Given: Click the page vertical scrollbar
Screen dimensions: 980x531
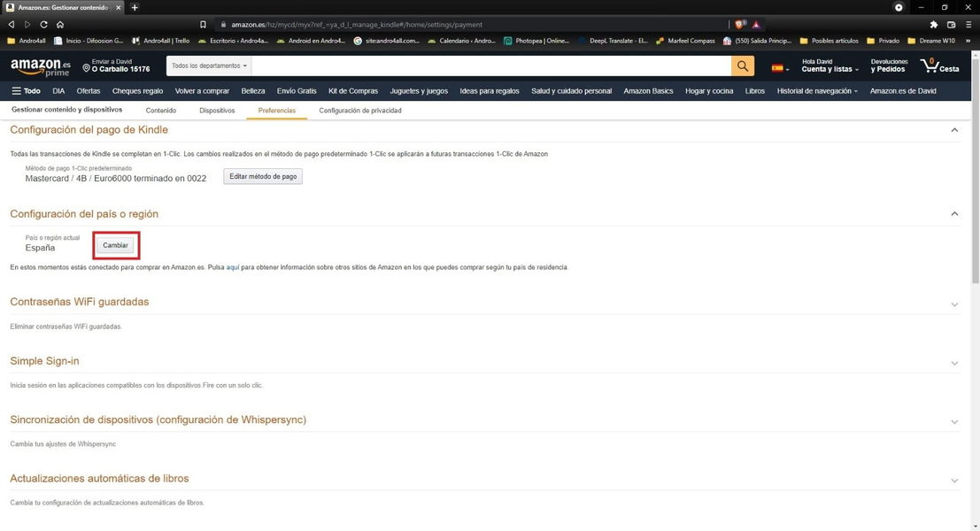Looking at the screenshot, I should [975, 172].
